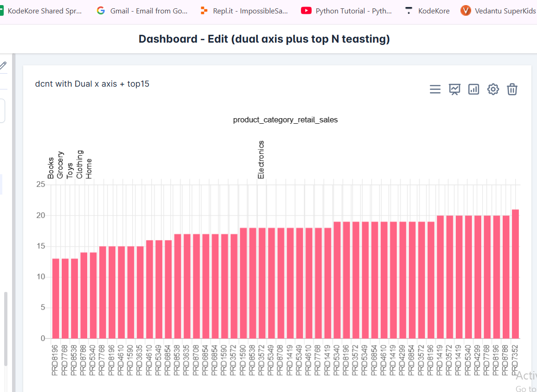Image resolution: width=537 pixels, height=392 pixels.
Task: Click the Books category axis label
Action: tap(51, 168)
